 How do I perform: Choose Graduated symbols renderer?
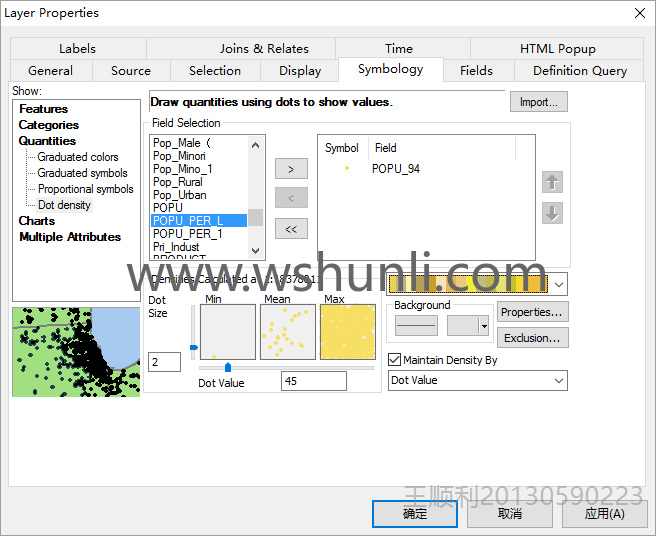coord(82,173)
